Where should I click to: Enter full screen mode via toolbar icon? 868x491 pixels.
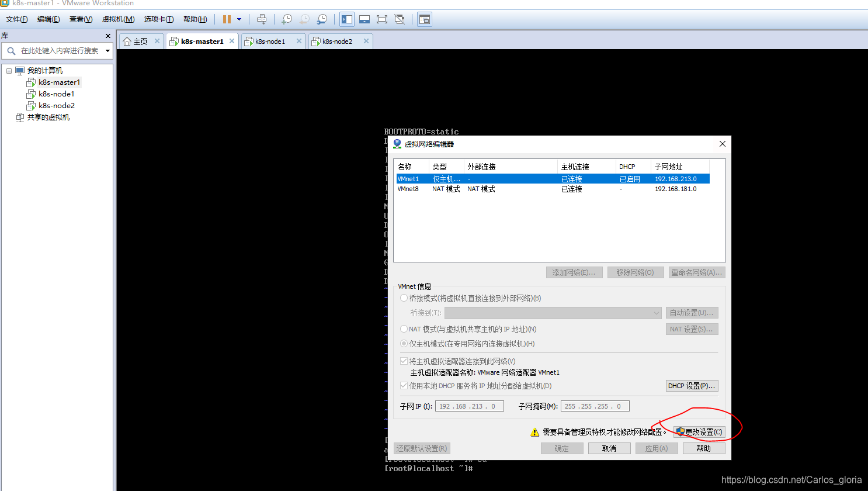[382, 19]
